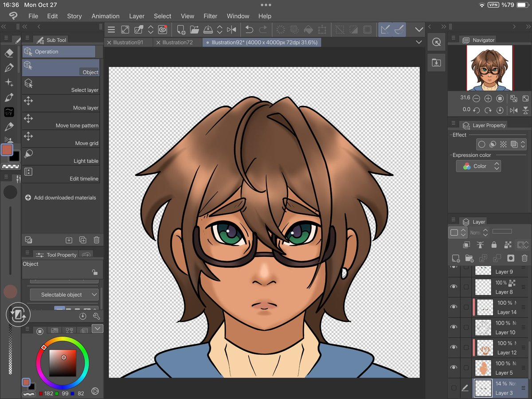Open the Layer Property effect options stepper
The height and width of the screenshot is (399, 532).
pos(523,144)
